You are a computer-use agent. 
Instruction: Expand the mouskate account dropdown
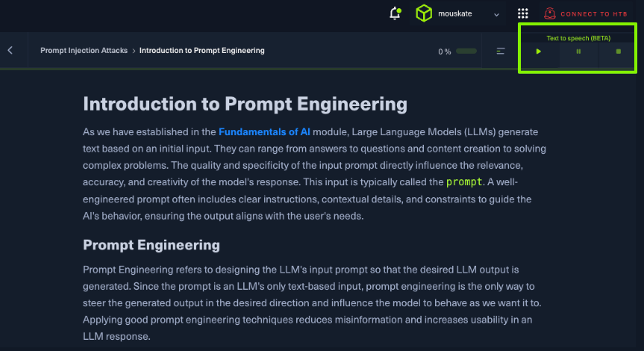click(x=496, y=14)
